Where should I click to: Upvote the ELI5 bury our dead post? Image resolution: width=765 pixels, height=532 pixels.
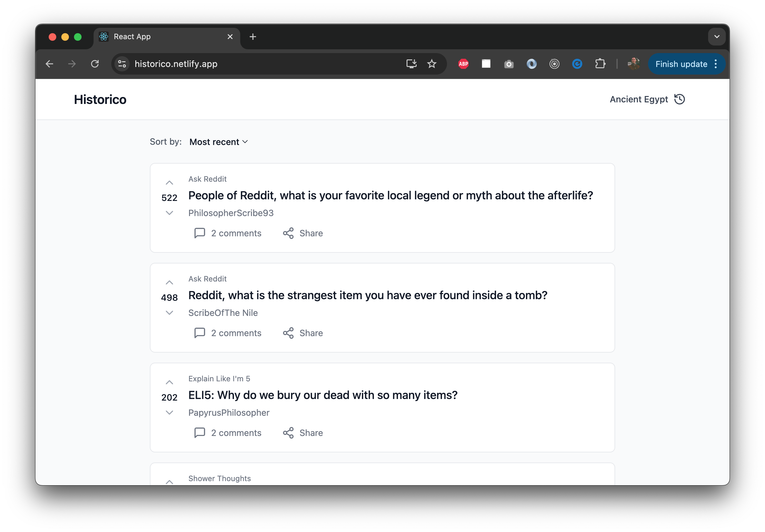click(x=169, y=383)
